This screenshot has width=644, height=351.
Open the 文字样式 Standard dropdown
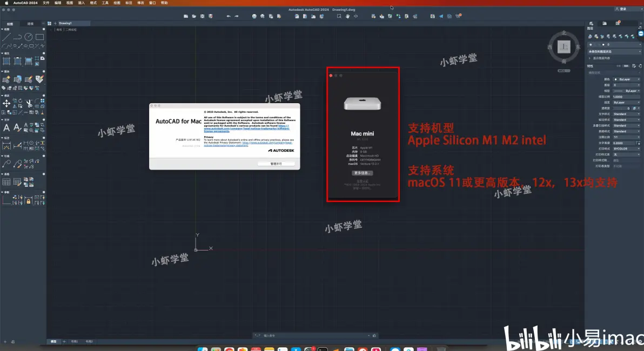[x=626, y=114]
